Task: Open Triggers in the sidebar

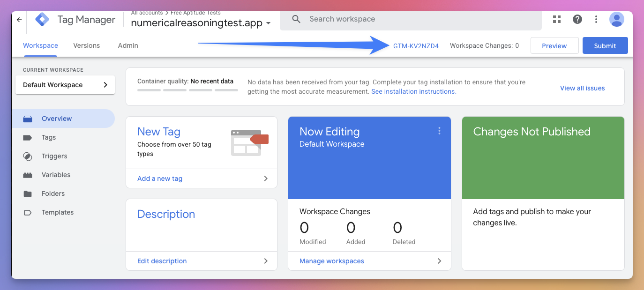Action: tap(54, 156)
